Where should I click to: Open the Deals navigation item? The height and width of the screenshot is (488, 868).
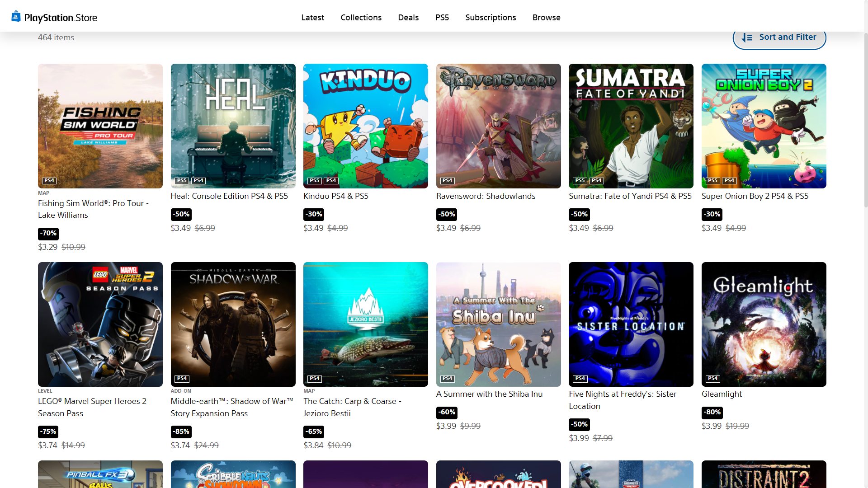coord(408,18)
